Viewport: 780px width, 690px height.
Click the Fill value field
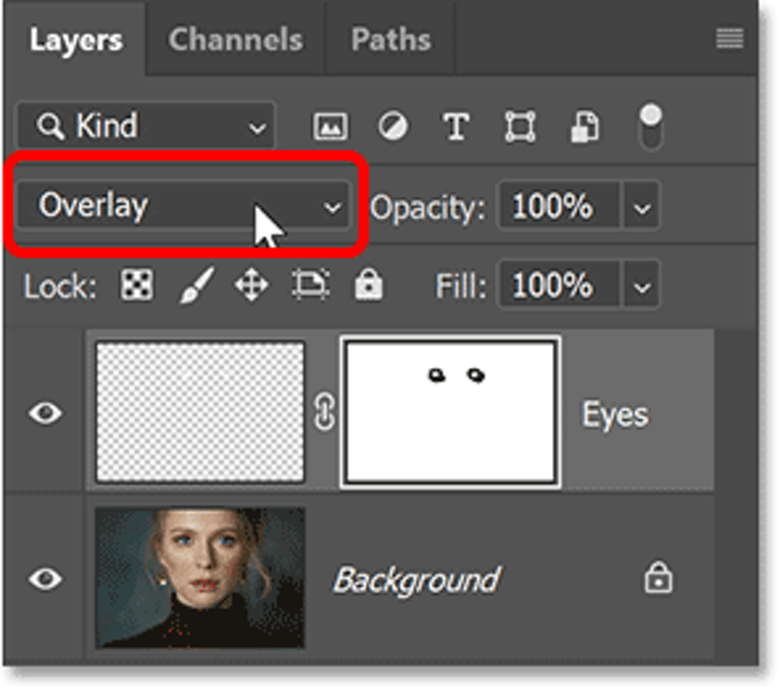coord(559,285)
